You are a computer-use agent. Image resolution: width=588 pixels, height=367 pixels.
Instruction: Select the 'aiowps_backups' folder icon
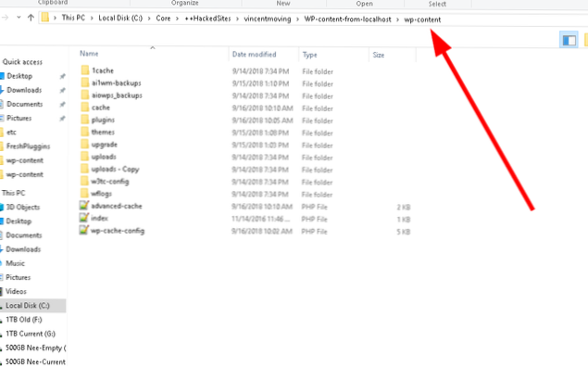coord(85,95)
